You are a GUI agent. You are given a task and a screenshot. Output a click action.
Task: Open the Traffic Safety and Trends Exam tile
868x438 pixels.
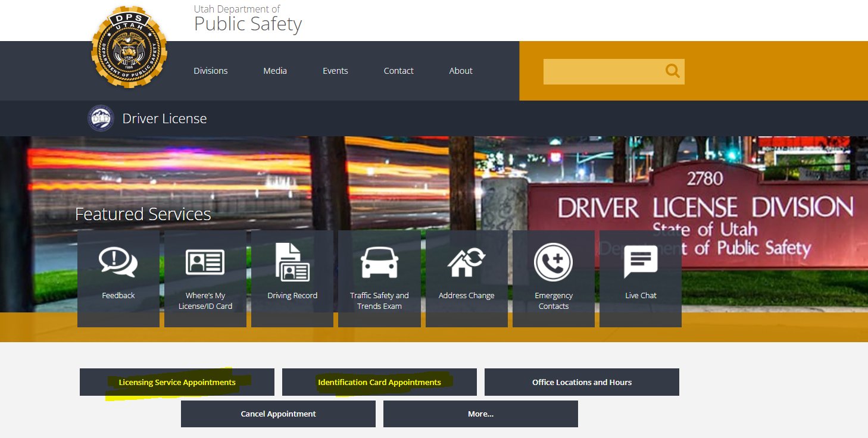(379, 279)
